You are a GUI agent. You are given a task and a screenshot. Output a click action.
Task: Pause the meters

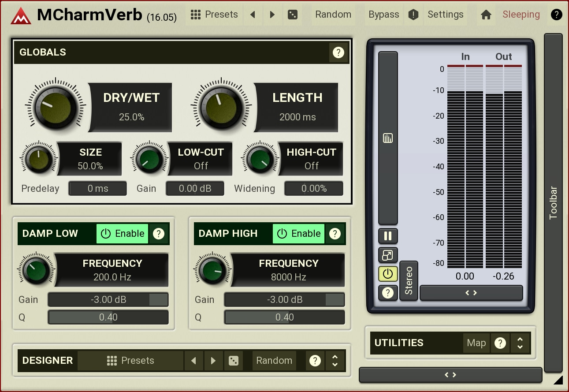point(388,236)
